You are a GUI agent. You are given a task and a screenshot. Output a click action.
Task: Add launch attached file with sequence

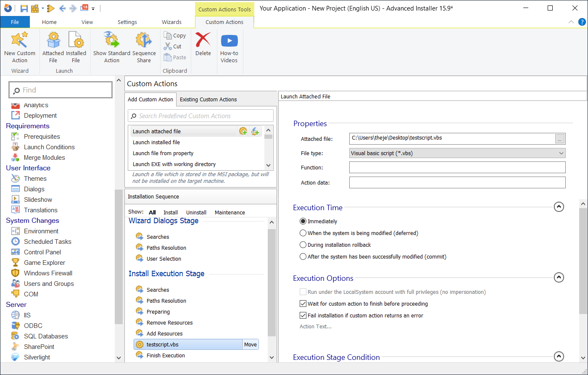(x=243, y=131)
